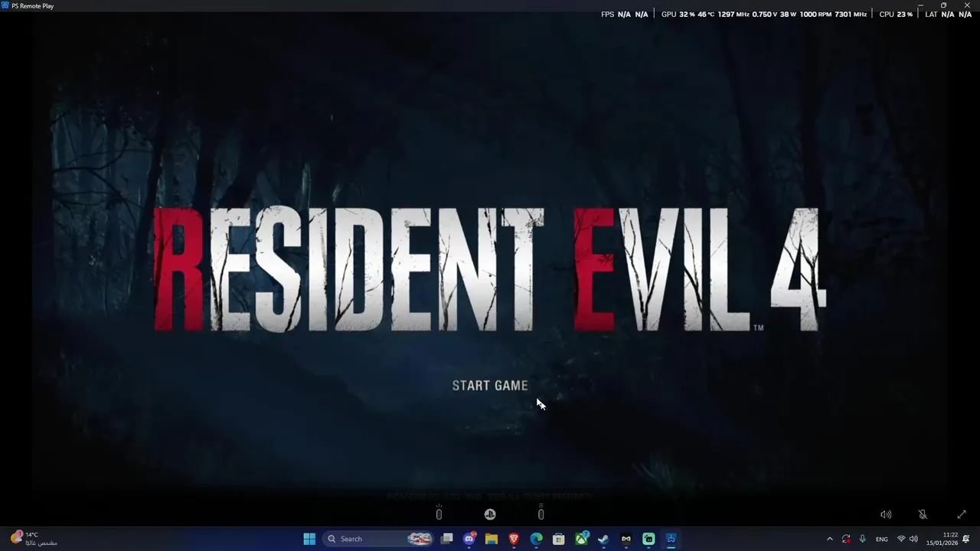Image resolution: width=980 pixels, height=551 pixels.
Task: Close the PS Remote Play window
Action: [966, 5]
